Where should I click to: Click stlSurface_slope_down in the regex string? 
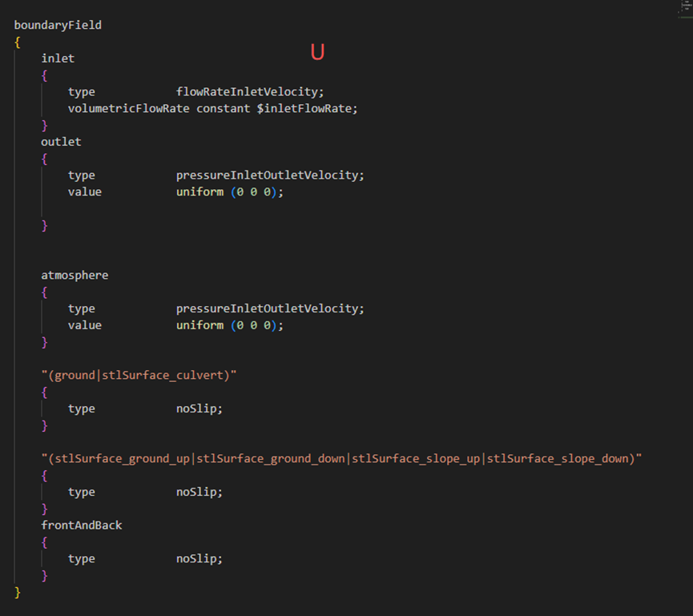(558, 458)
